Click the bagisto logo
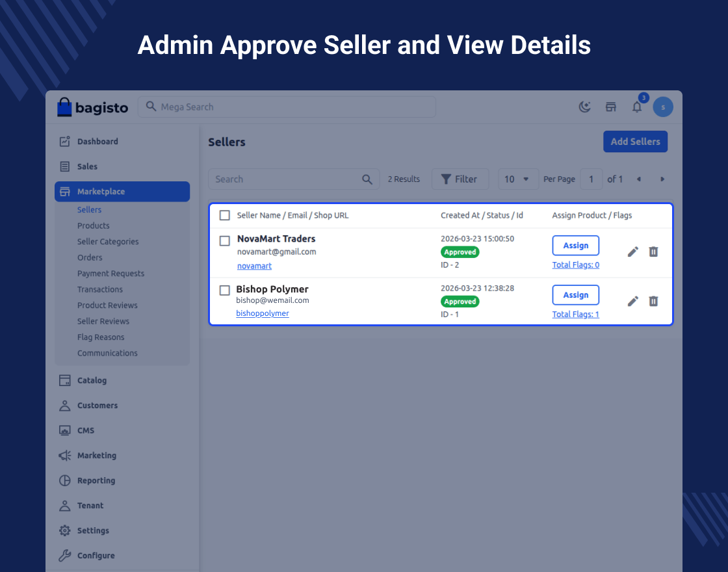This screenshot has width=728, height=572. (x=93, y=107)
